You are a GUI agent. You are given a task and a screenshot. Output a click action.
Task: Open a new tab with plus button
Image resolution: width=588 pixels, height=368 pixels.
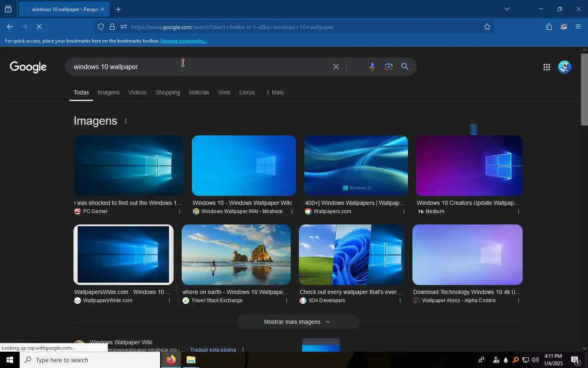tap(118, 9)
